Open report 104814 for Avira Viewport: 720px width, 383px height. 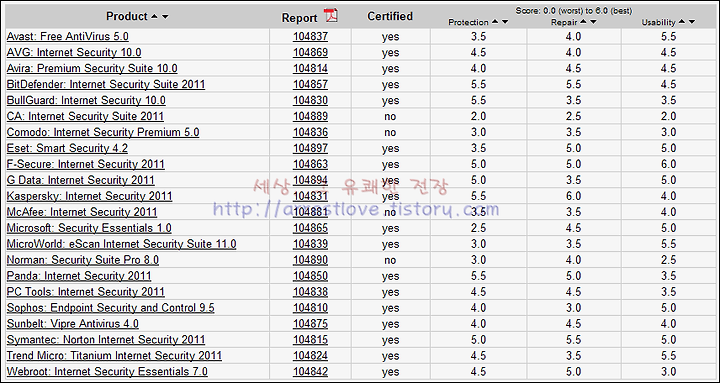(x=310, y=68)
